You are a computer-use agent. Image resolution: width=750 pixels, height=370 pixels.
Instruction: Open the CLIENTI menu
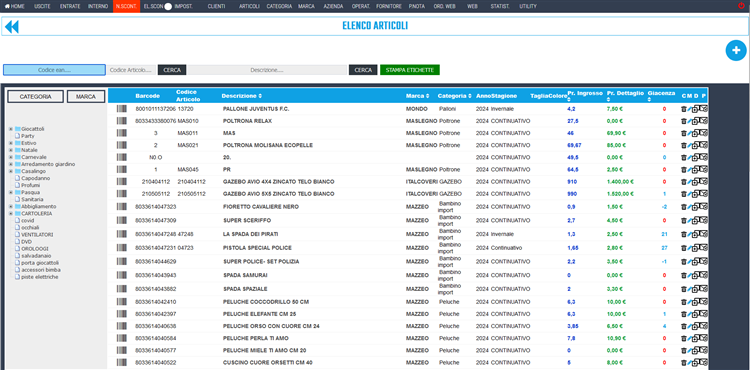[216, 6]
